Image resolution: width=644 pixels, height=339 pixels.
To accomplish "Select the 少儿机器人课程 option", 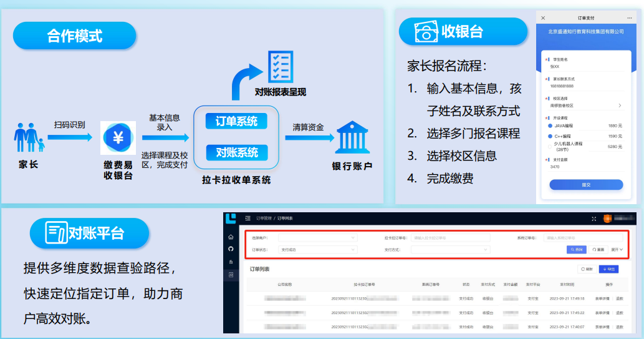I will pyautogui.click(x=550, y=147).
